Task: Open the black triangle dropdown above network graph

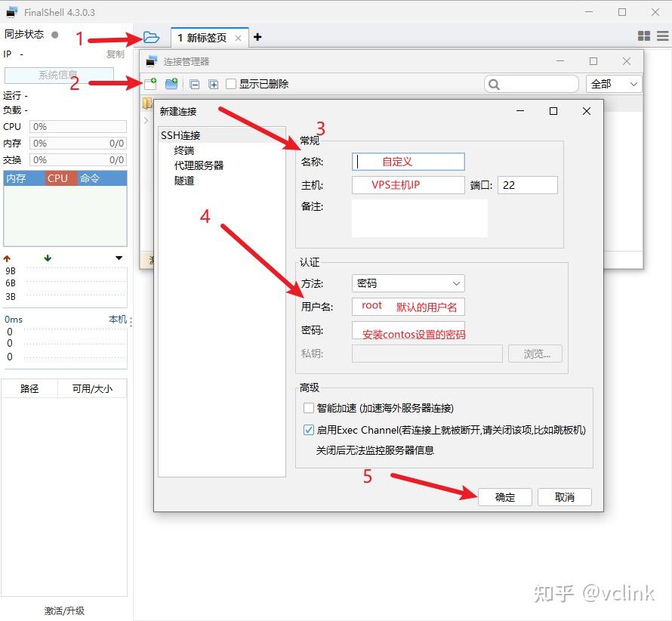Action: [118, 258]
